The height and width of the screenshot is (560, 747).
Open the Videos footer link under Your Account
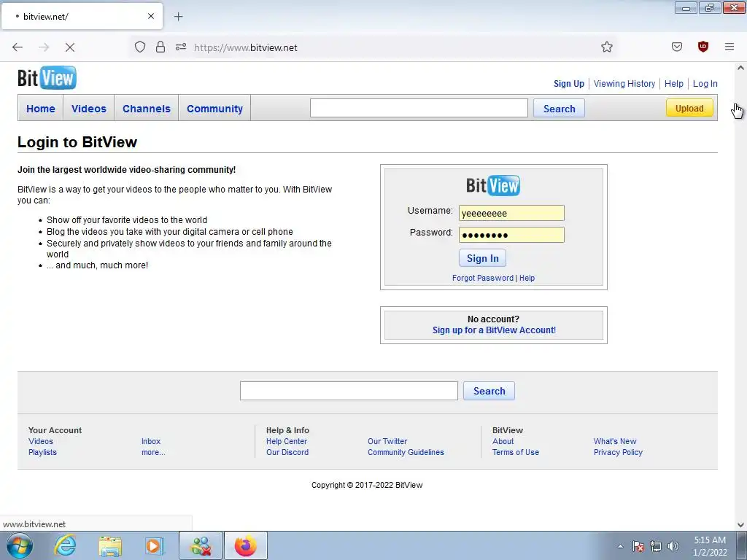41,441
